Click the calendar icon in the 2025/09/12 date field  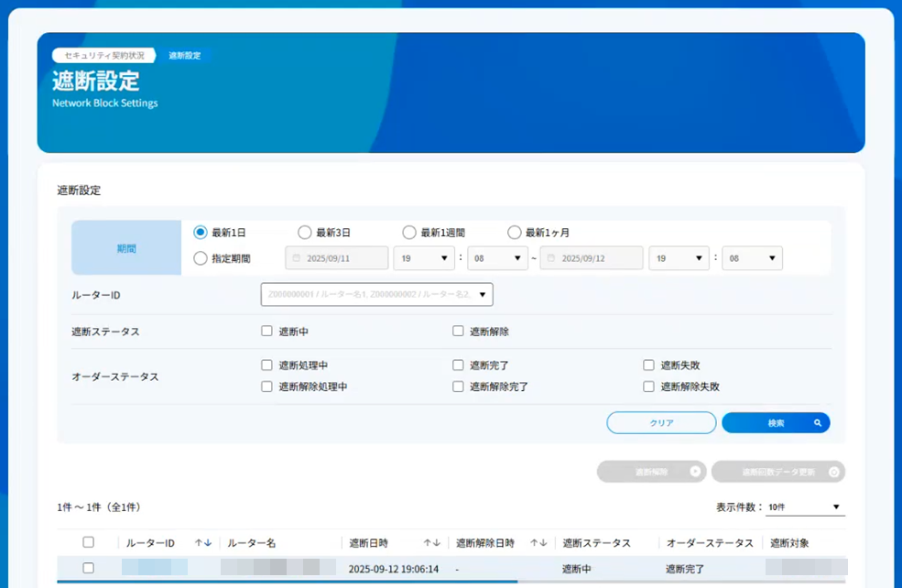point(551,259)
